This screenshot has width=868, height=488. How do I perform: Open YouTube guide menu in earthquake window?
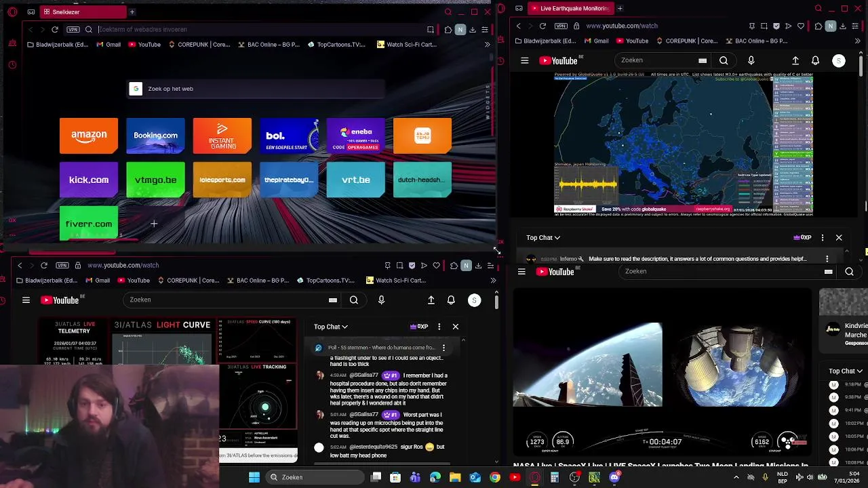pyautogui.click(x=524, y=60)
